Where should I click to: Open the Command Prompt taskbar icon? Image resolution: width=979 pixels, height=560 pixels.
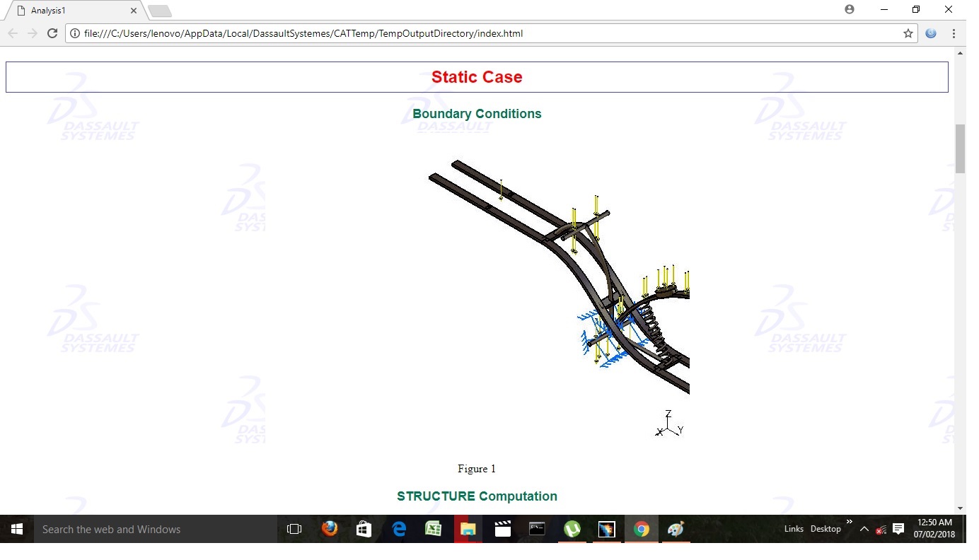(x=537, y=529)
